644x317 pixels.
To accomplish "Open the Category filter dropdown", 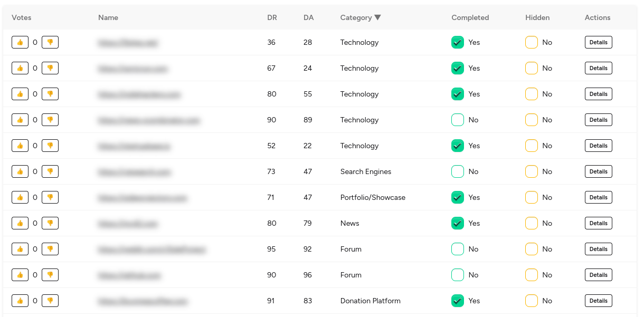I will click(x=377, y=17).
